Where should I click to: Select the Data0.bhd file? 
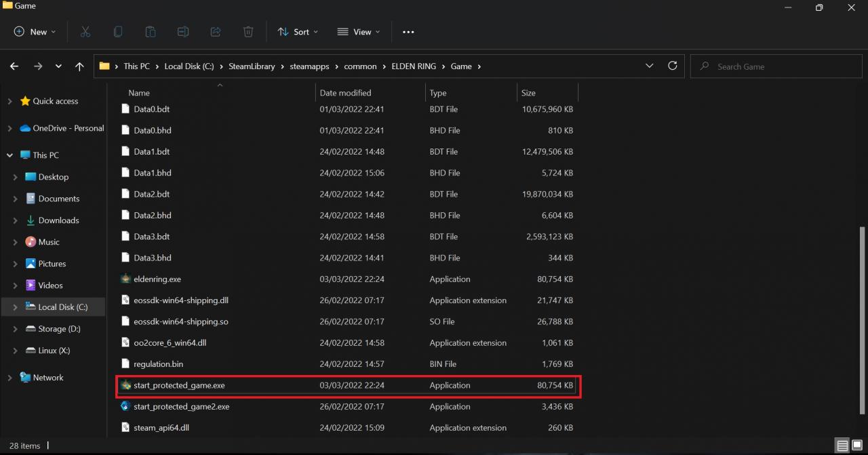coord(347,130)
